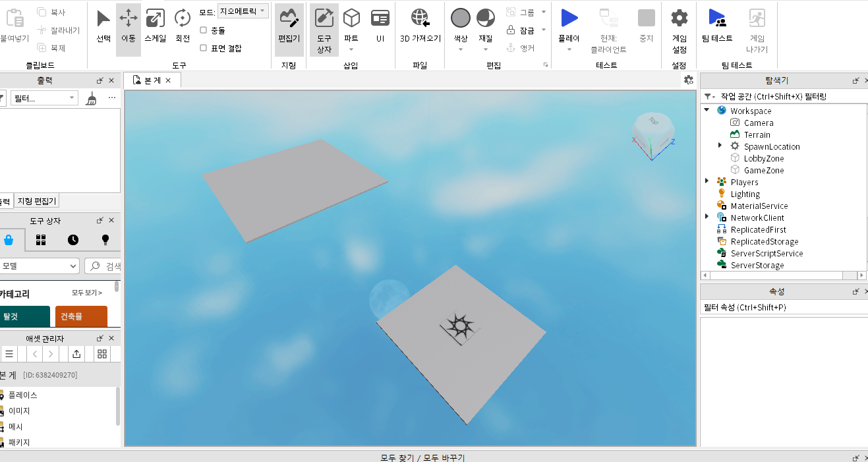The width and height of the screenshot is (868, 462).
Task: Toggle asset manager grid view icon
Action: 102,354
